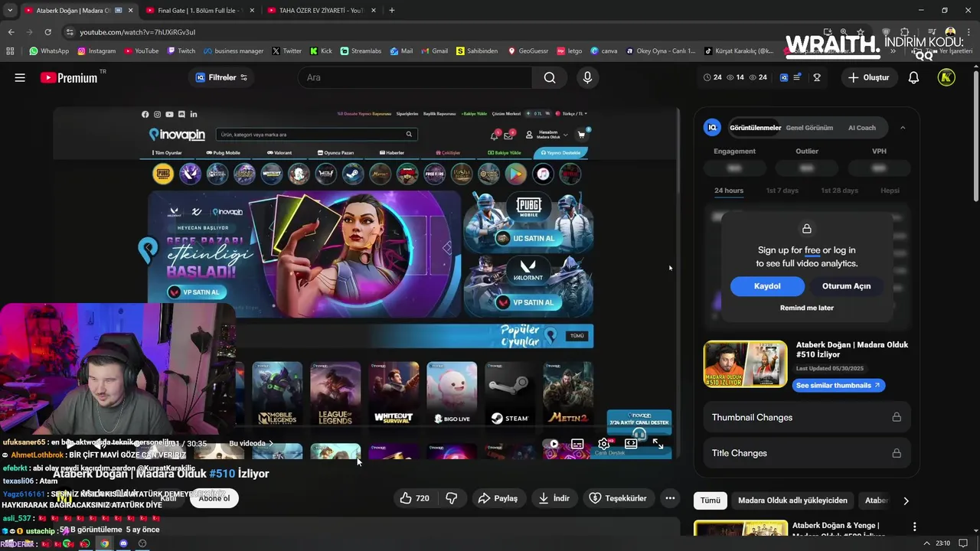Show hidden system tray icons
The image size is (980, 551).
click(927, 543)
